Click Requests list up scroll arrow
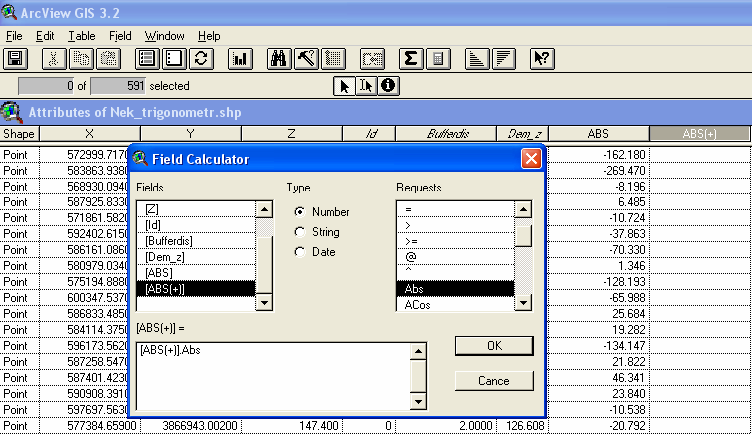 click(x=523, y=209)
